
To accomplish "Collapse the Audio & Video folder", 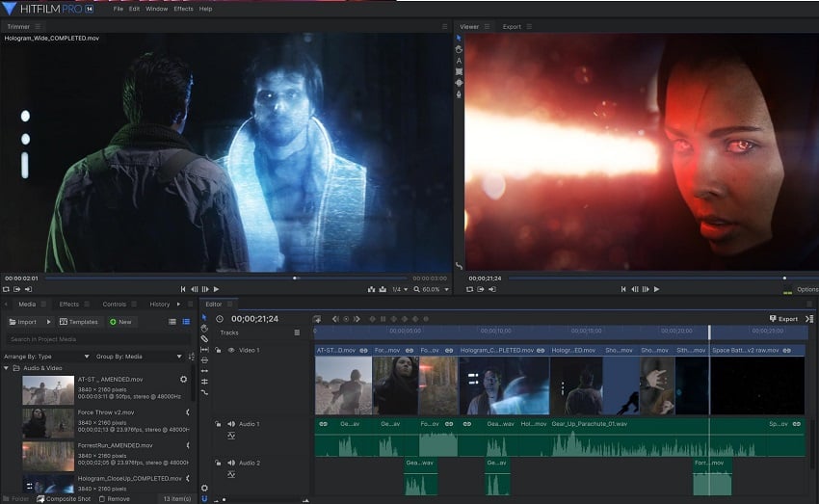I will coord(7,368).
